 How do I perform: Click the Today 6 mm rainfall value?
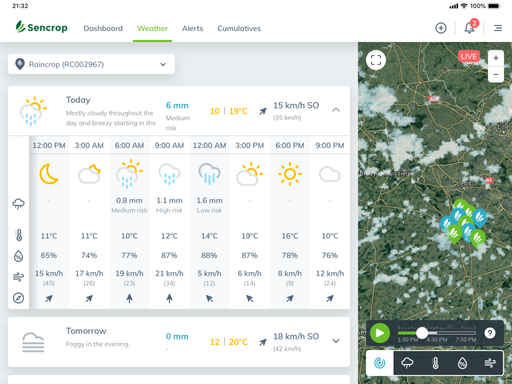pyautogui.click(x=177, y=105)
